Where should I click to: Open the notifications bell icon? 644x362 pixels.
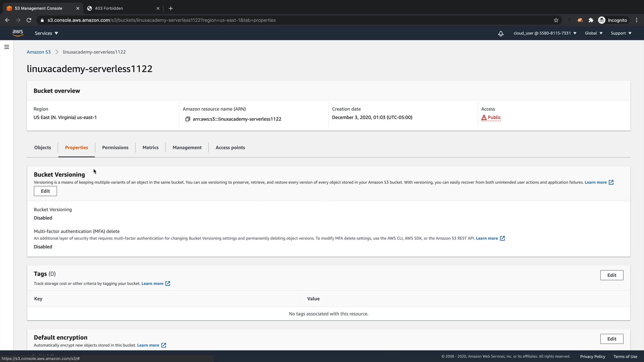tap(500, 33)
